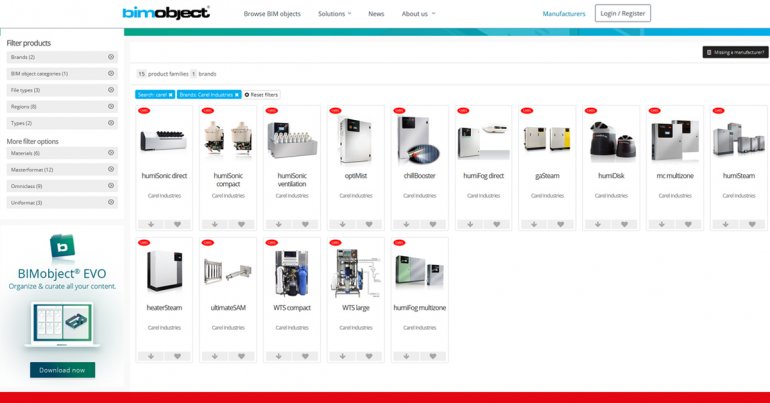
Task: Download the humiSonic ventilation object
Action: pos(279,224)
